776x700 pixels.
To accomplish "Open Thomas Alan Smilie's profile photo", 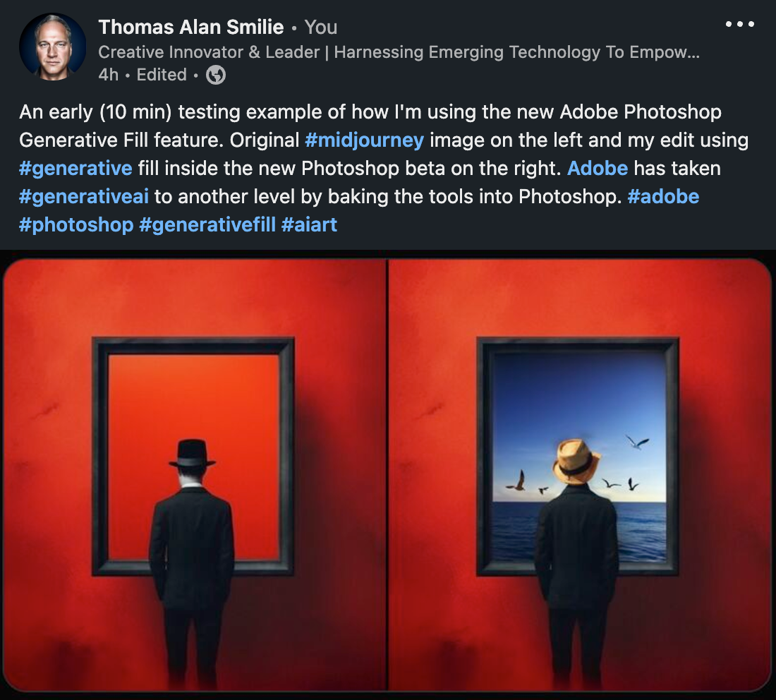I will coord(52,47).
